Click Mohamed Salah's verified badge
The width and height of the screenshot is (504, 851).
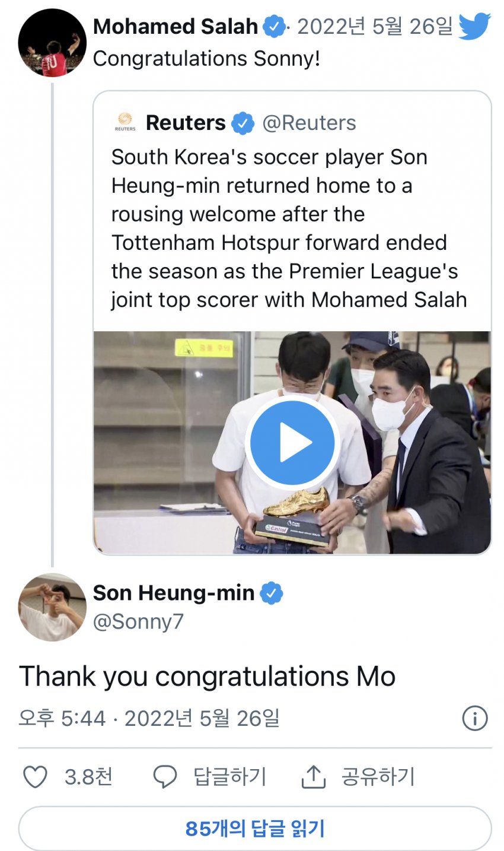coord(273,27)
